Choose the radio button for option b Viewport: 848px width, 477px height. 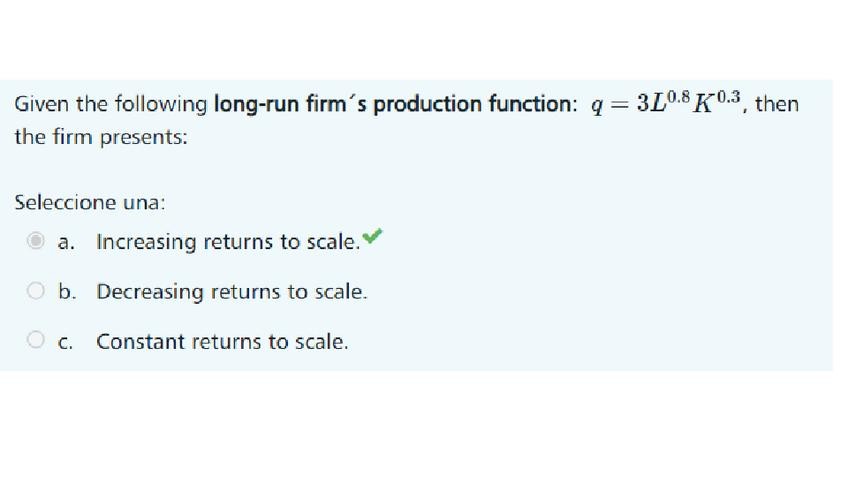click(36, 291)
